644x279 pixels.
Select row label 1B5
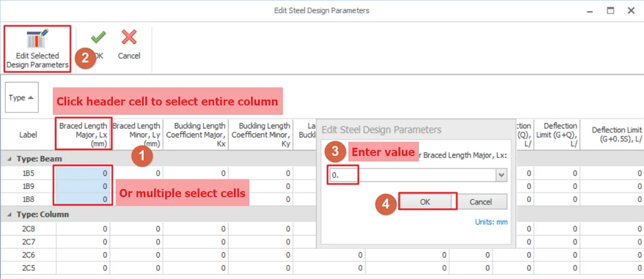point(28,173)
